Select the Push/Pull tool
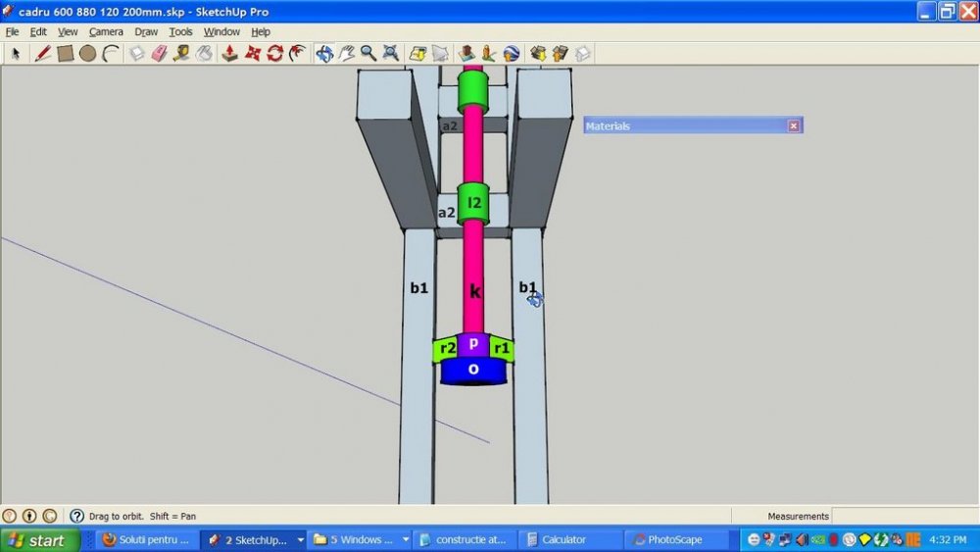The height and width of the screenshot is (552, 980). [x=230, y=54]
